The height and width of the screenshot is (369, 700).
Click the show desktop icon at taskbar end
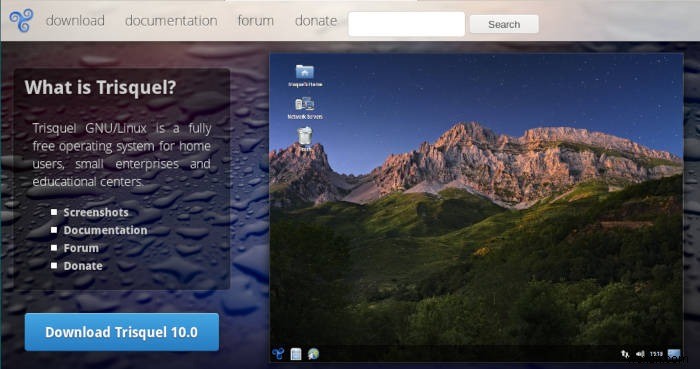[x=674, y=354]
